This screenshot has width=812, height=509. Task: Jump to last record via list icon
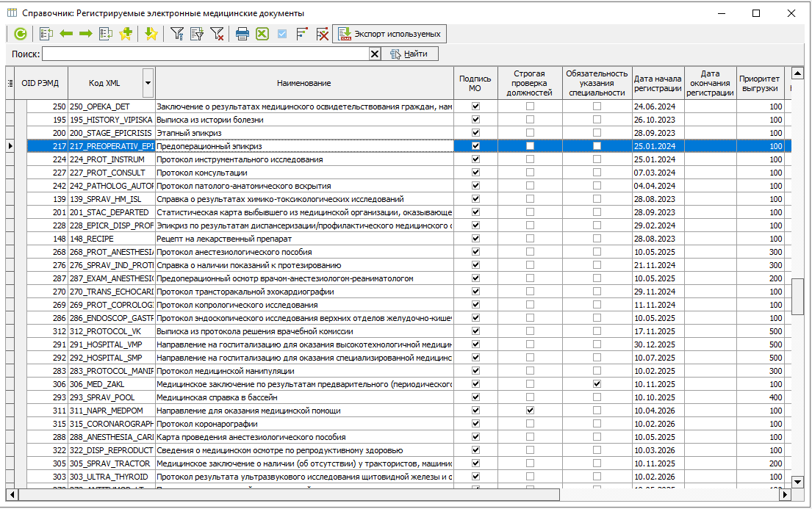106,35
